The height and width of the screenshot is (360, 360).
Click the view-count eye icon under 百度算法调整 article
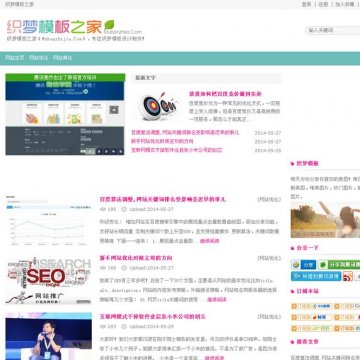103,209
